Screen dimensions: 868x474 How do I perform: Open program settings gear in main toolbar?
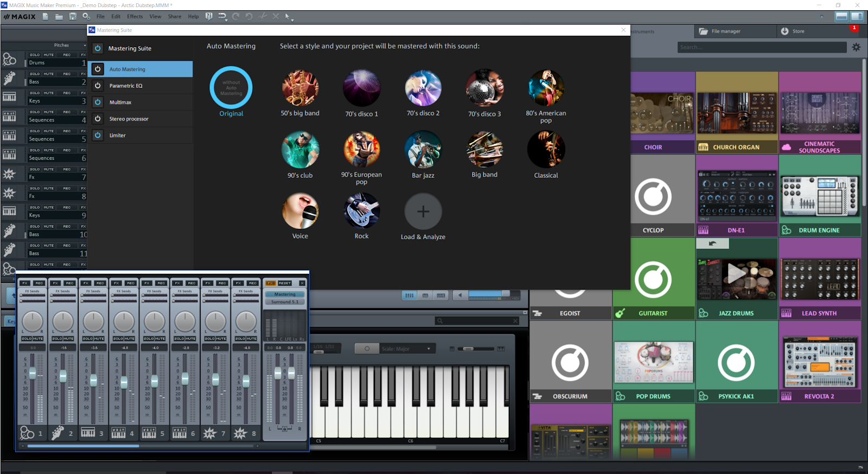[x=86, y=17]
